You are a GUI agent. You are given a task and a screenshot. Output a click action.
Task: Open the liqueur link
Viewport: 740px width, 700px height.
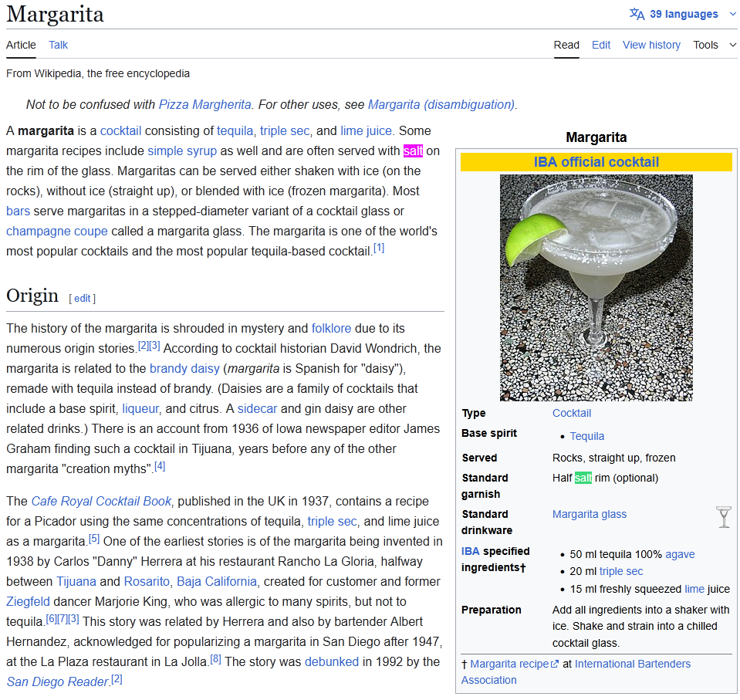click(140, 408)
